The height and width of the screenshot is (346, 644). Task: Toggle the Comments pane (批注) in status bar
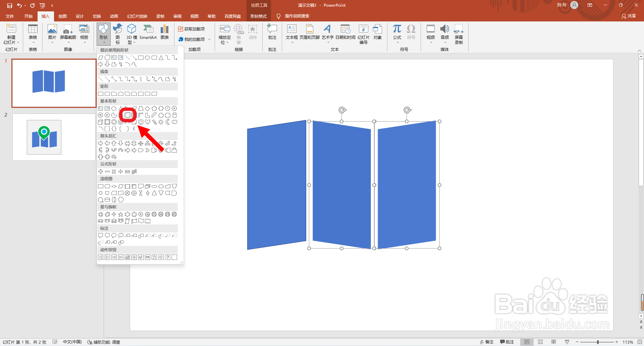point(507,342)
